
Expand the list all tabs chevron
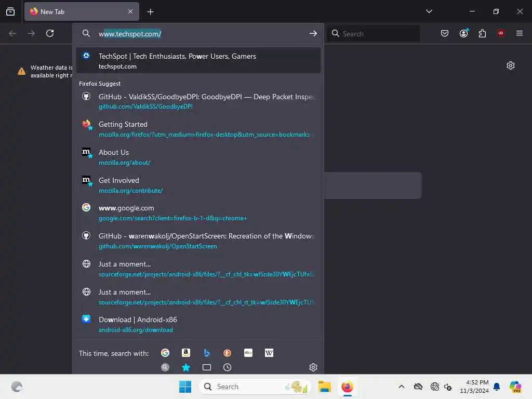(x=429, y=11)
